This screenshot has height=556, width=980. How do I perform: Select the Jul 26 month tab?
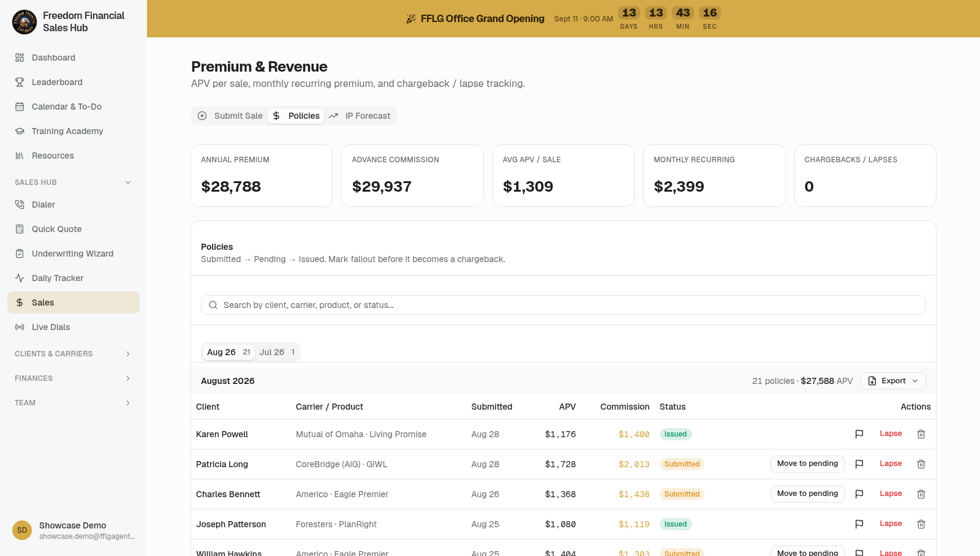coord(277,352)
